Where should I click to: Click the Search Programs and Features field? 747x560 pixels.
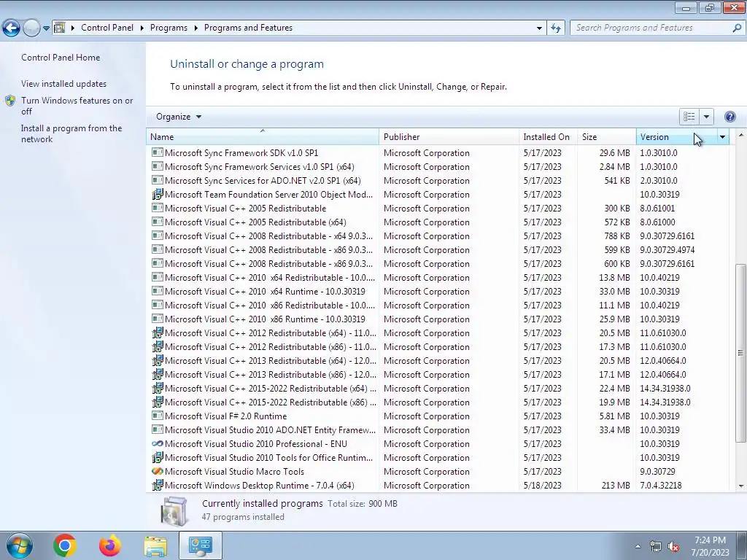651,28
